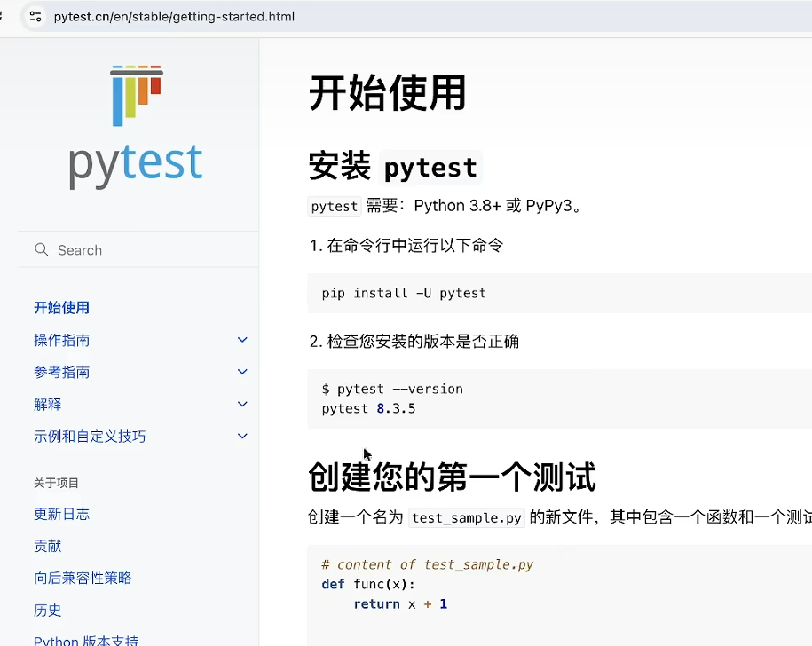Click the 创建您的第一个测试 heading
Viewport: 812px width, 646px height.
pyautogui.click(x=452, y=477)
